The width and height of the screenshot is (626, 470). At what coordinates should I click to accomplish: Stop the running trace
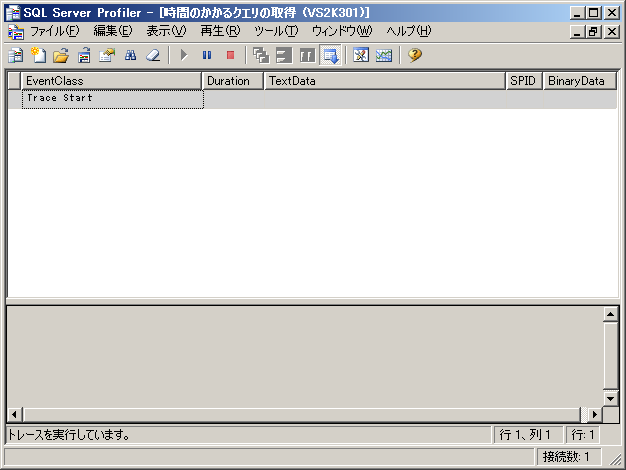pyautogui.click(x=230, y=55)
